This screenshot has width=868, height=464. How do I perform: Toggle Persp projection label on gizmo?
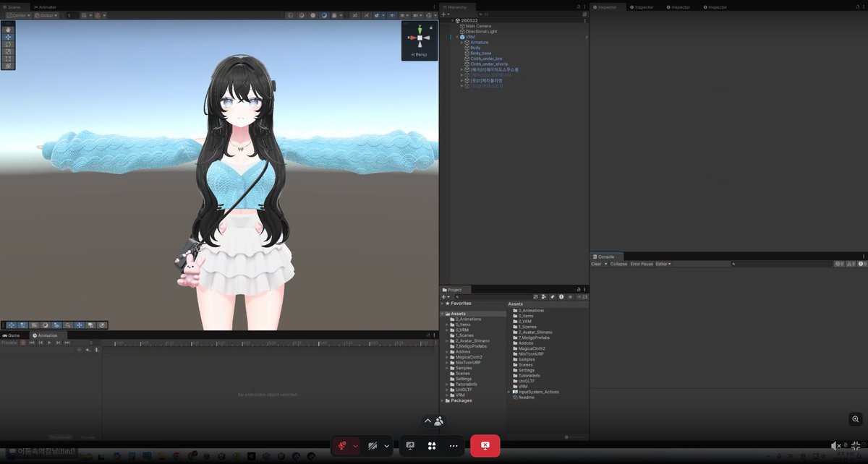click(419, 55)
